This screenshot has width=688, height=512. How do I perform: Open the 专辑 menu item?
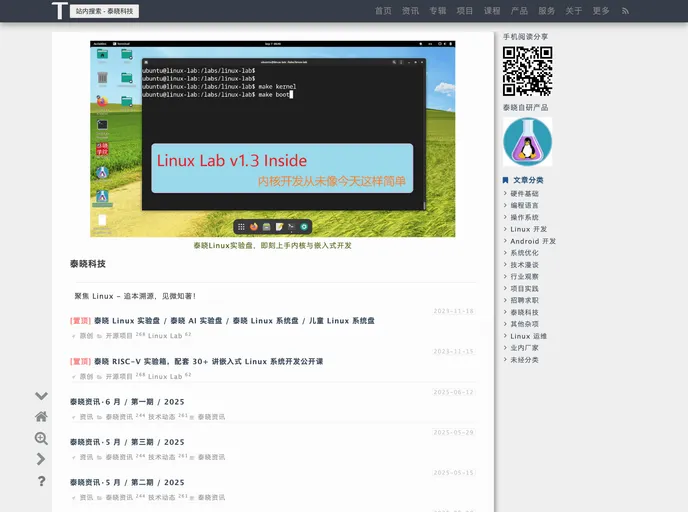point(437,11)
